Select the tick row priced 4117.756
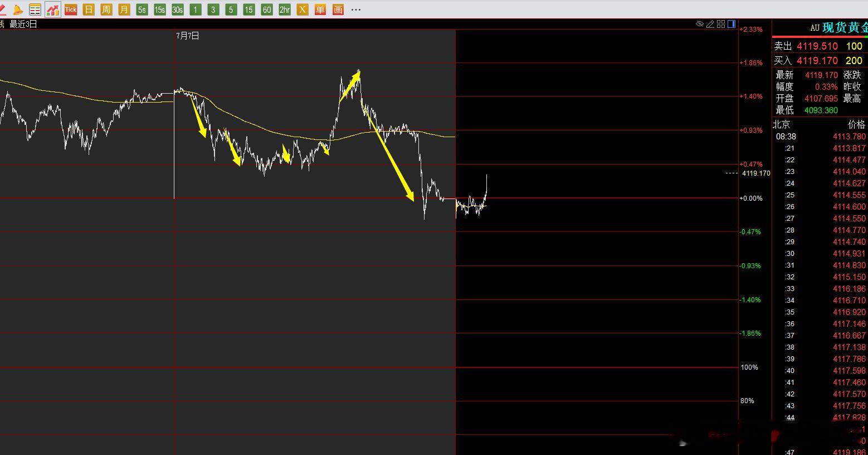 pyautogui.click(x=820, y=406)
